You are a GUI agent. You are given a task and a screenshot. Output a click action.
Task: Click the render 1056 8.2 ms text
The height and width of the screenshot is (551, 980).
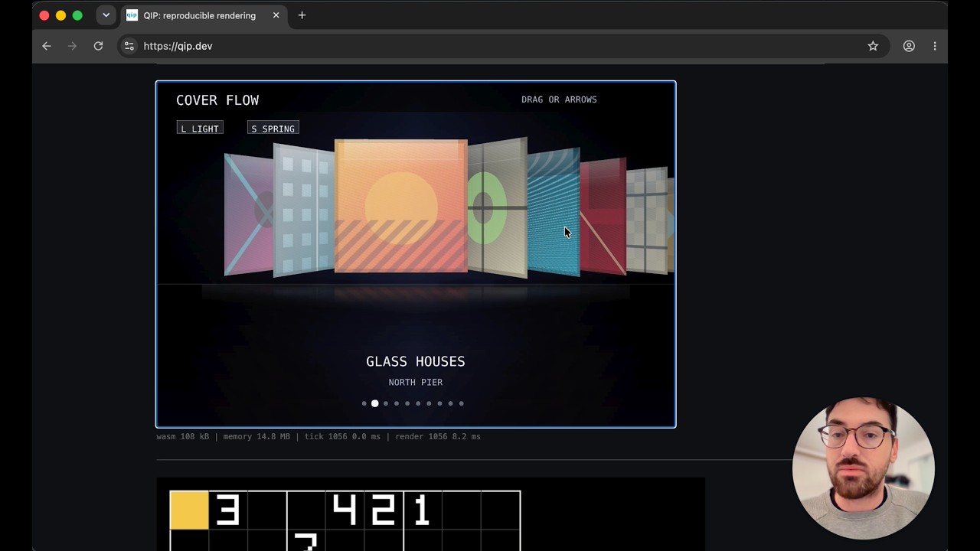tap(438, 436)
